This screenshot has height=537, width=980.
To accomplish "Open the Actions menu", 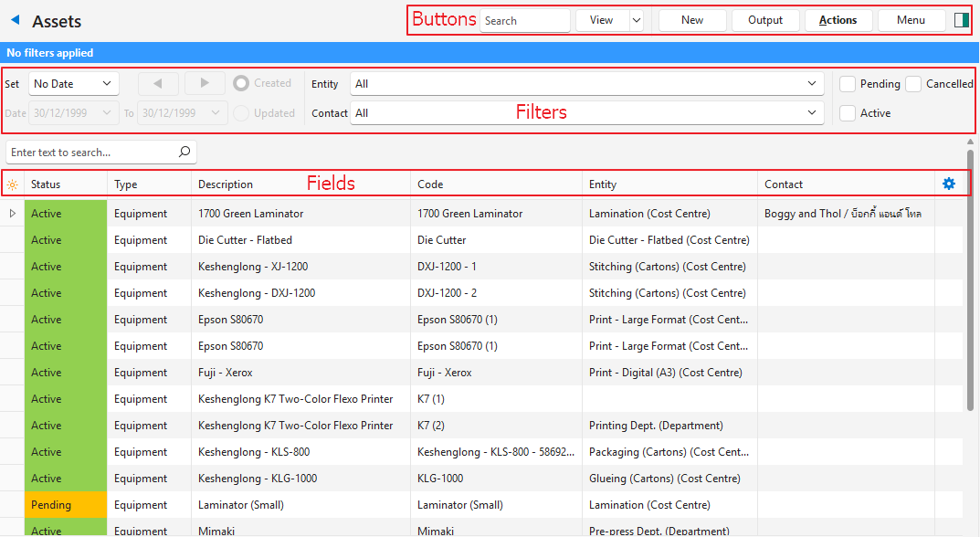I will click(x=838, y=20).
